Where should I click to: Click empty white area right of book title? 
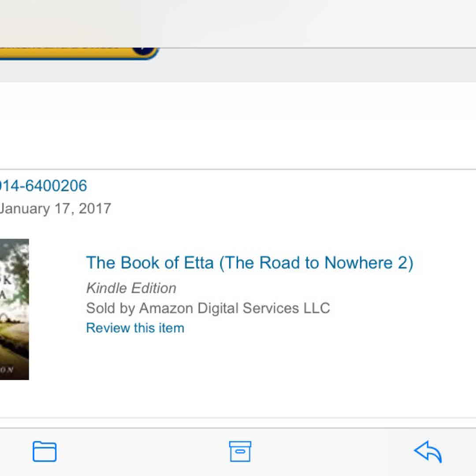tap(445, 263)
